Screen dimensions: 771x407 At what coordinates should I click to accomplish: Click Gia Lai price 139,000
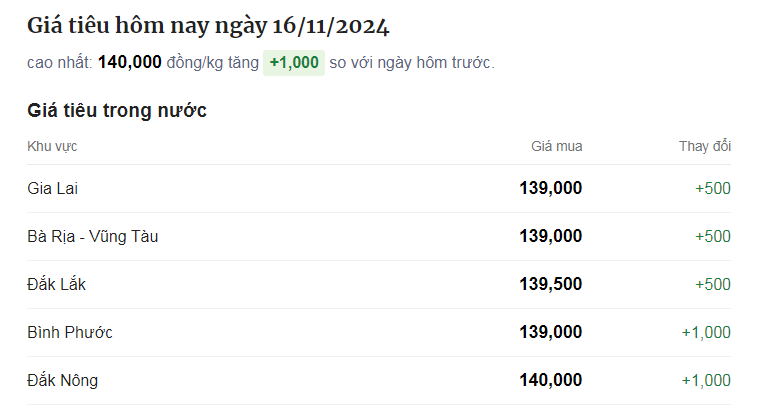[551, 188]
